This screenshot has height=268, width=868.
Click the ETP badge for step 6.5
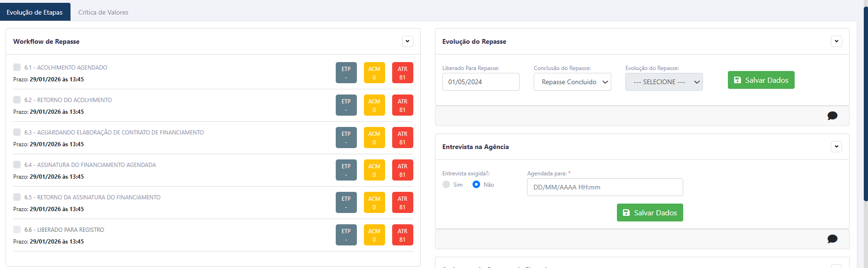346,203
